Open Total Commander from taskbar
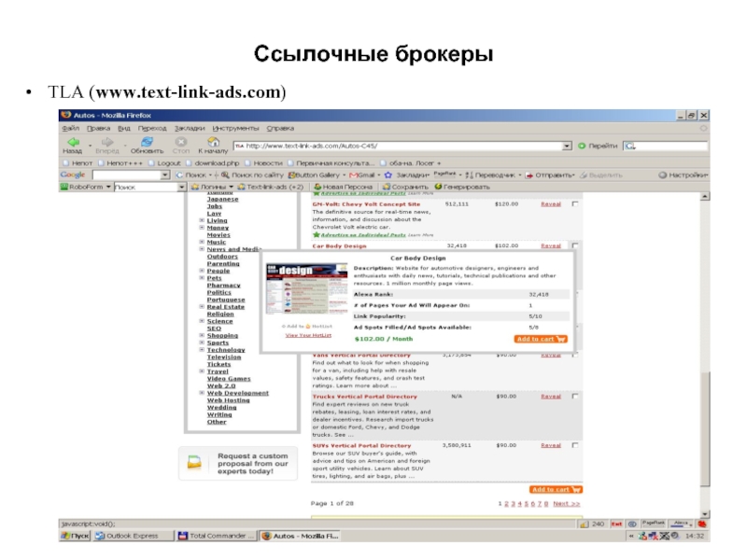 [217, 536]
